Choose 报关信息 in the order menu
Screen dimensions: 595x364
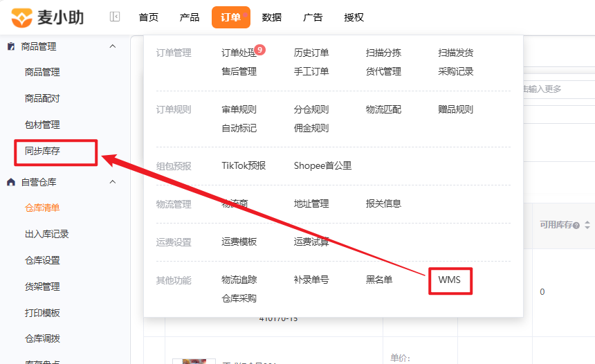[x=383, y=204]
